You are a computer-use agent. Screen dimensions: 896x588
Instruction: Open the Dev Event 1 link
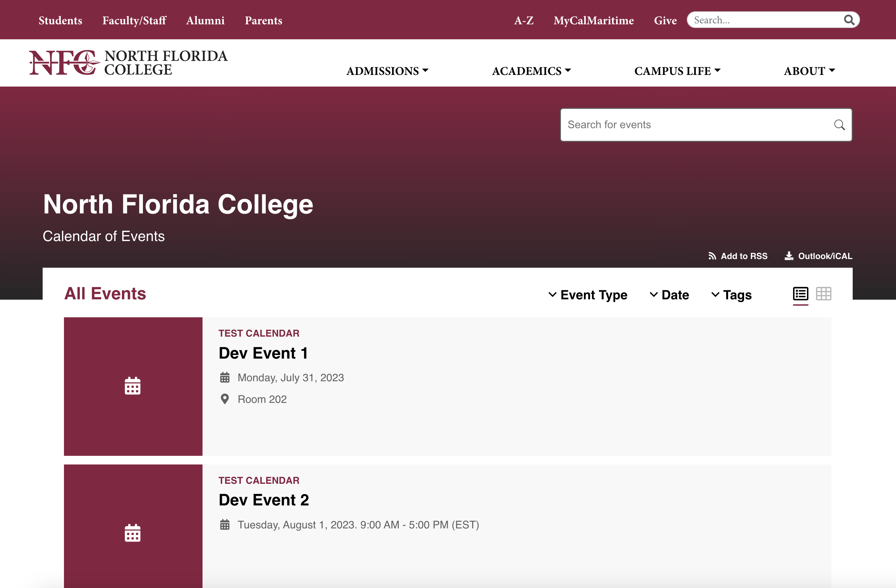[x=263, y=353]
